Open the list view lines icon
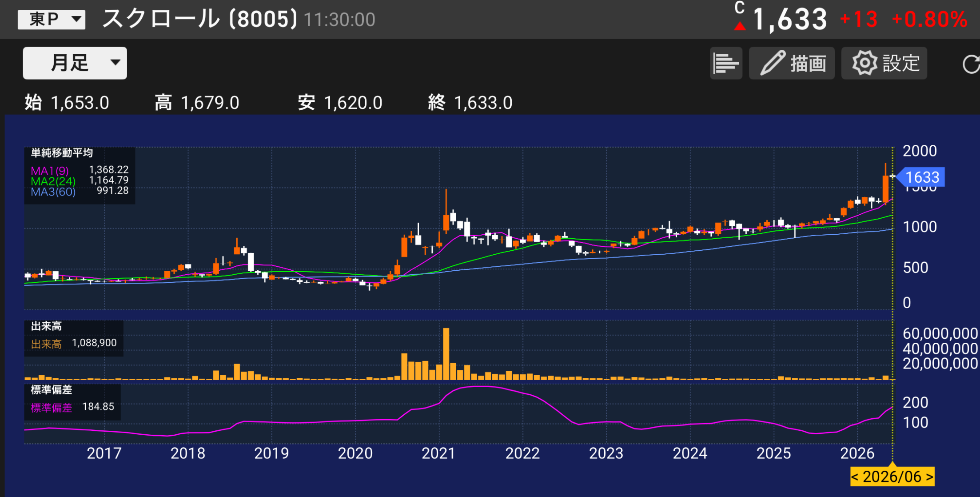This screenshot has height=497, width=980. (726, 63)
